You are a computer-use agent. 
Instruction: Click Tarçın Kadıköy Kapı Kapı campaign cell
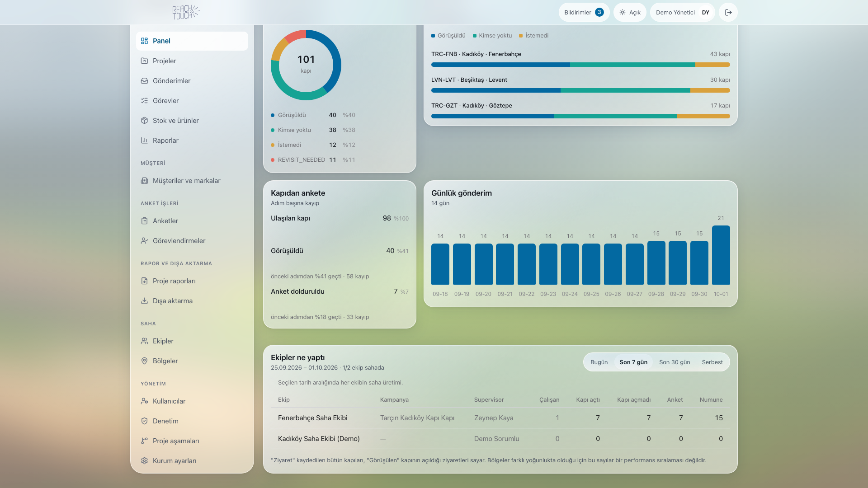[417, 418]
